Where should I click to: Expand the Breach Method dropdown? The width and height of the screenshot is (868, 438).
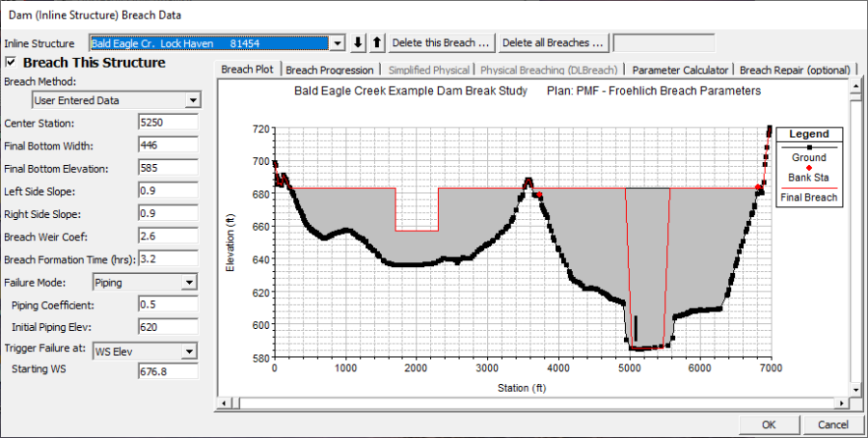193,100
